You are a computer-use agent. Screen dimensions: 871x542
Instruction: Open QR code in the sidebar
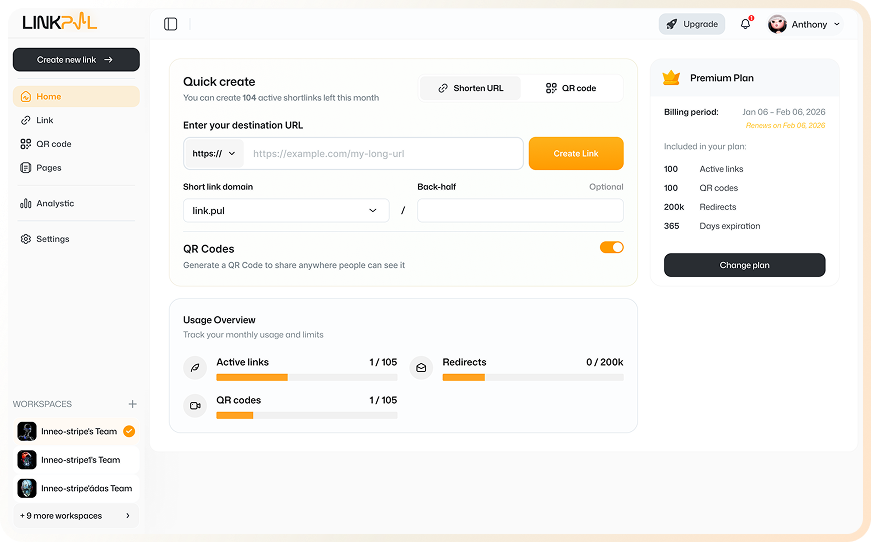(76, 144)
